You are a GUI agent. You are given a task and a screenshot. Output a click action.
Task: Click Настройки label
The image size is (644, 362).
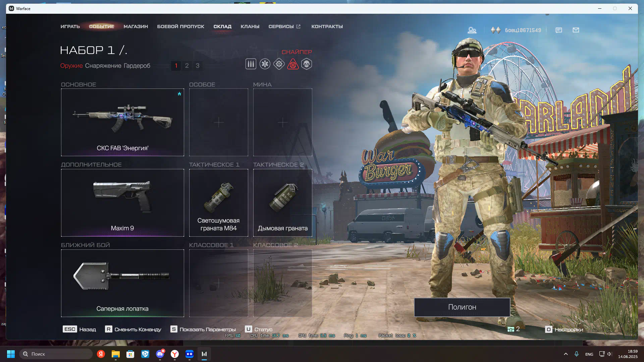(x=569, y=330)
